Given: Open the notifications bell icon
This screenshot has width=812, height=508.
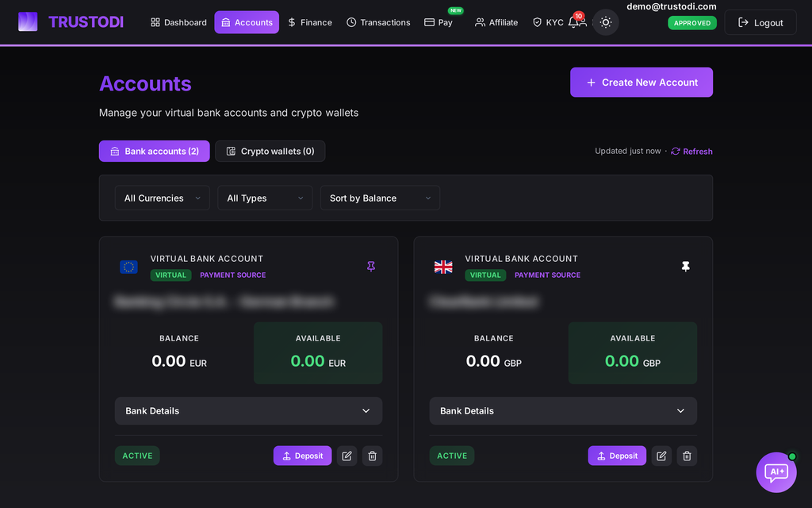Looking at the screenshot, I should point(573,22).
